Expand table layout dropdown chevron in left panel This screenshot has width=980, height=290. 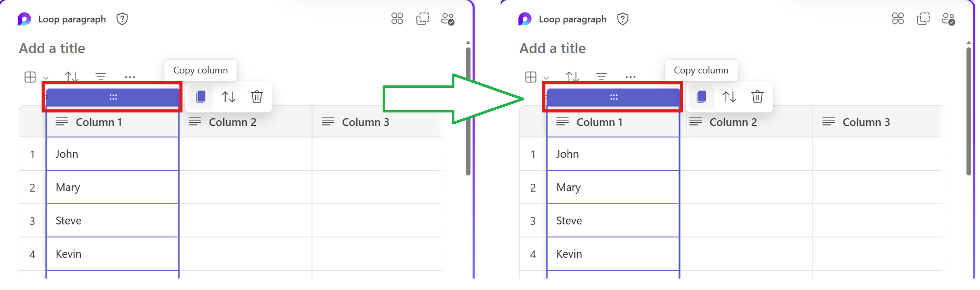pos(46,78)
